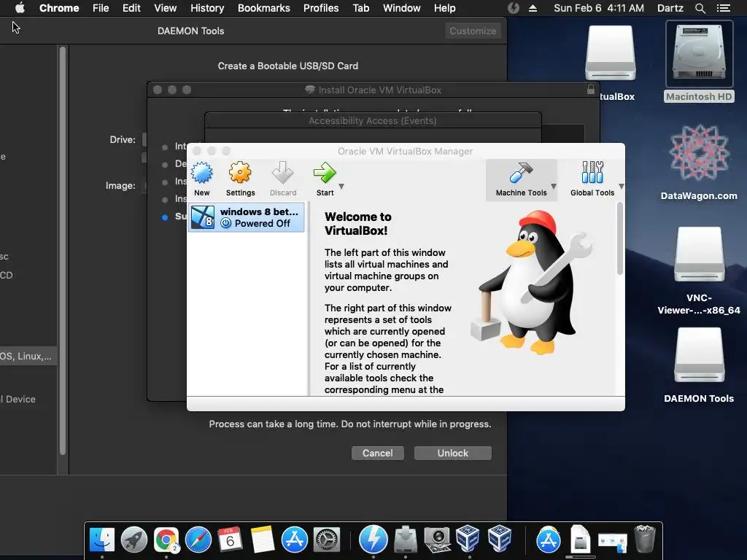The height and width of the screenshot is (560, 747).
Task: Click the DAEMON Tools menu bar icon
Action: pyautogui.click(x=513, y=8)
